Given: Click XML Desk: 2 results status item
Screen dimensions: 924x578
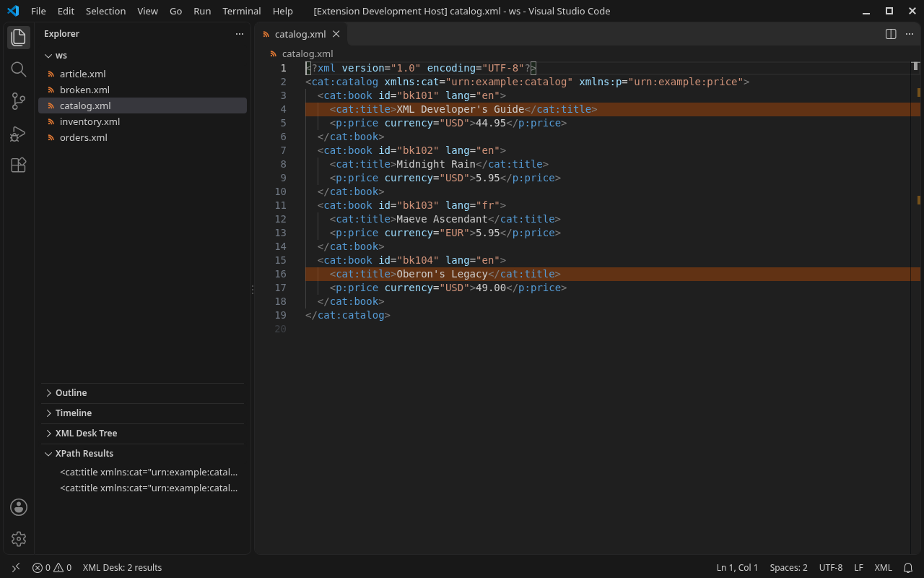Looking at the screenshot, I should coord(122,568).
